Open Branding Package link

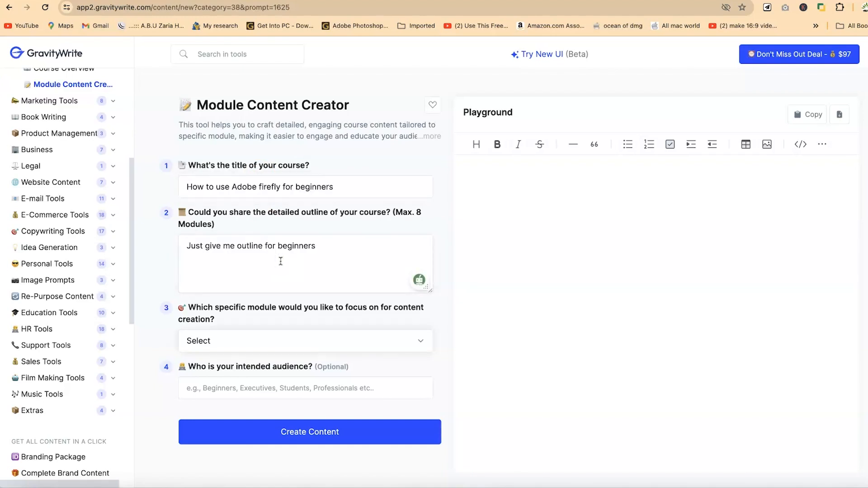click(x=48, y=457)
